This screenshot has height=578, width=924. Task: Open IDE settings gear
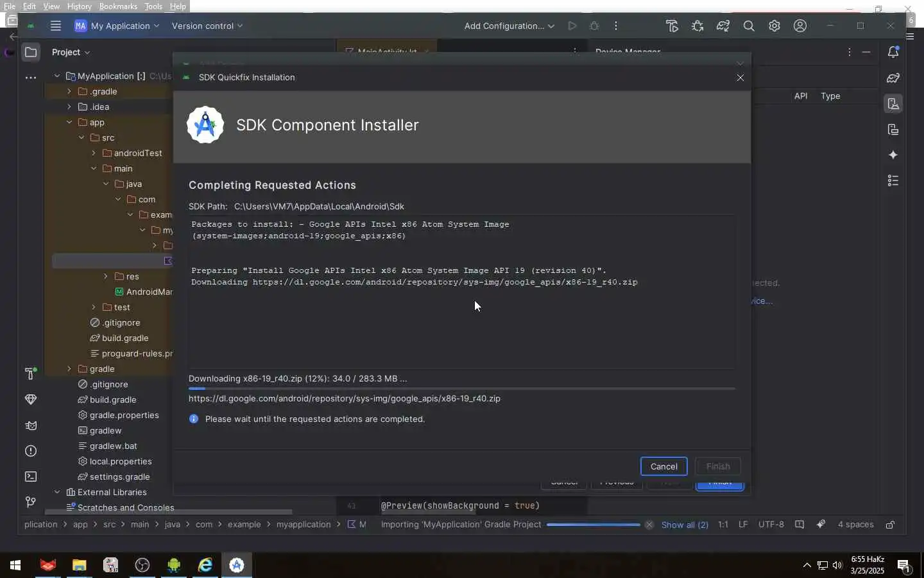pos(774,26)
